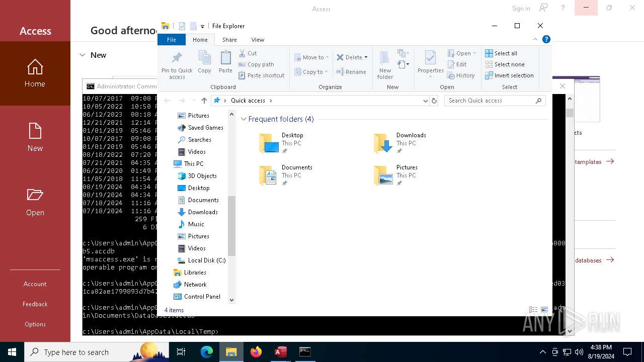Select This PC in the navigation pane

pyautogui.click(x=189, y=164)
